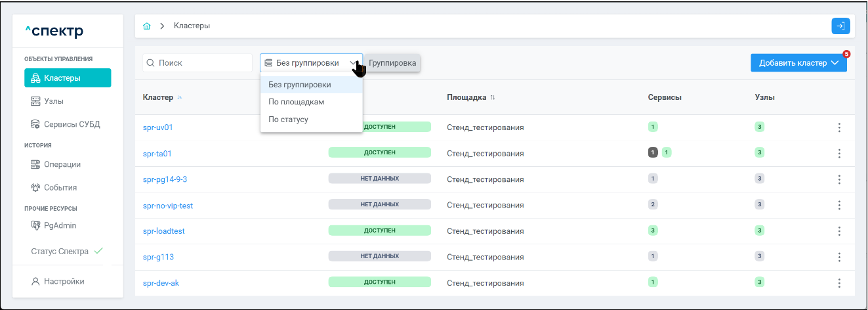The height and width of the screenshot is (310, 868).
Task: Sort by the Кластер column sort icon
Action: [x=179, y=98]
